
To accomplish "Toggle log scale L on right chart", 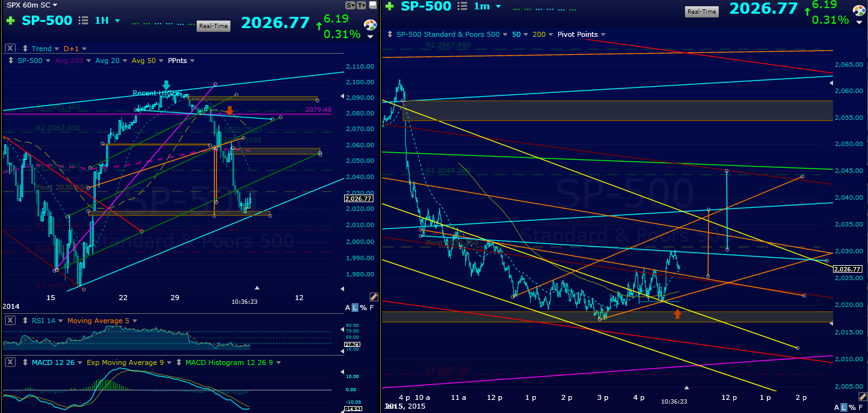I will coord(844,407).
